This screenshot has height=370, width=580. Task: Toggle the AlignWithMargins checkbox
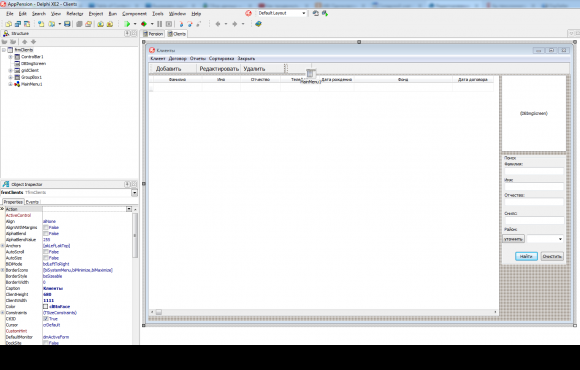(46, 228)
